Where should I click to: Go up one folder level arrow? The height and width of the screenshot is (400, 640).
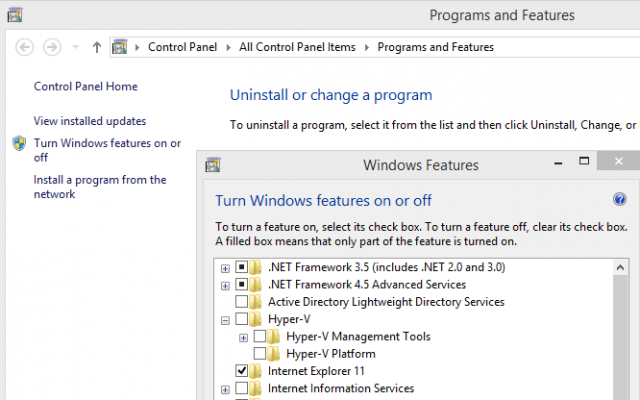coord(96,47)
